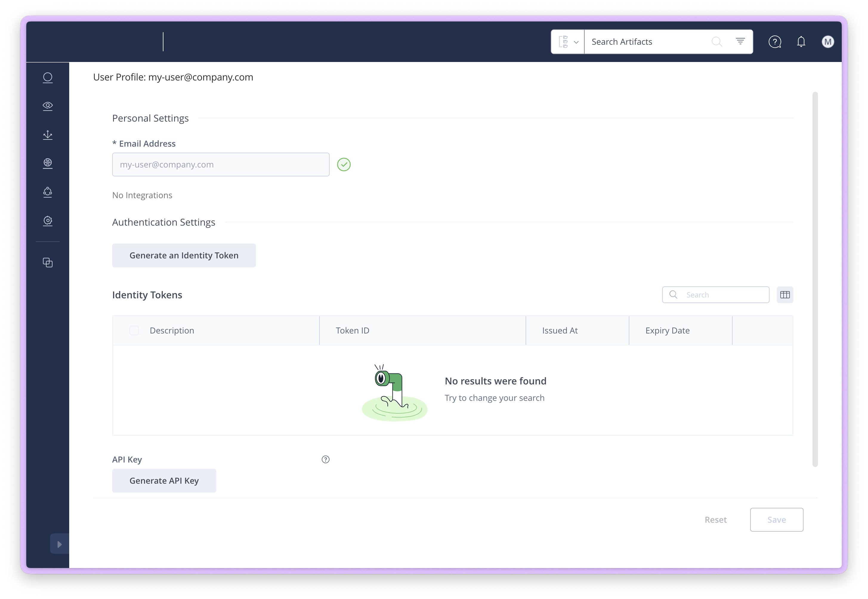The height and width of the screenshot is (599, 868).
Task: Open the table columns chooser icon
Action: [x=784, y=295]
